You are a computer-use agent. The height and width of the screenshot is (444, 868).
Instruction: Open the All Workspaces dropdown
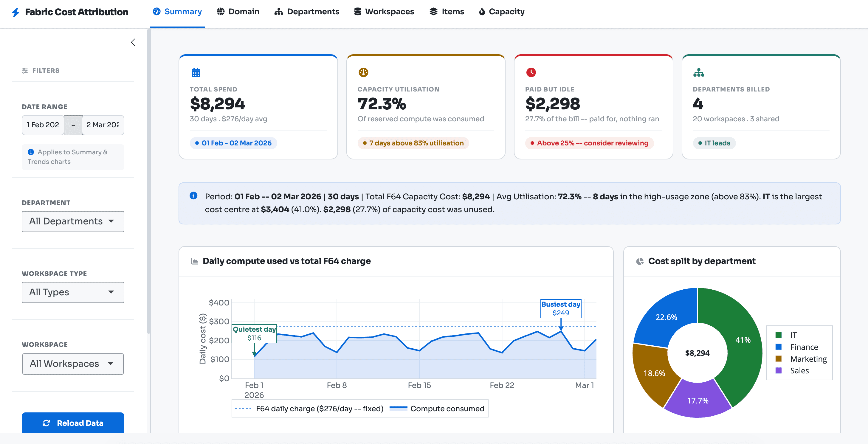(73, 364)
